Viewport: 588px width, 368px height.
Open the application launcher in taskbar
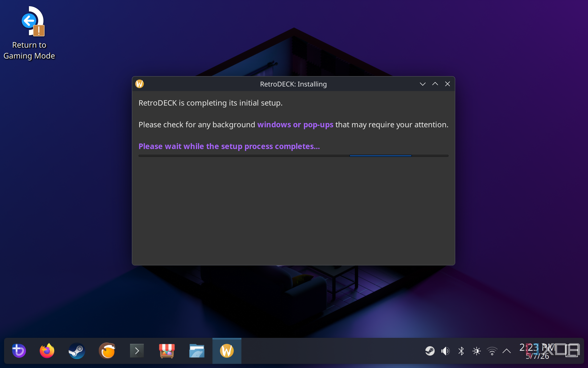pos(19,351)
